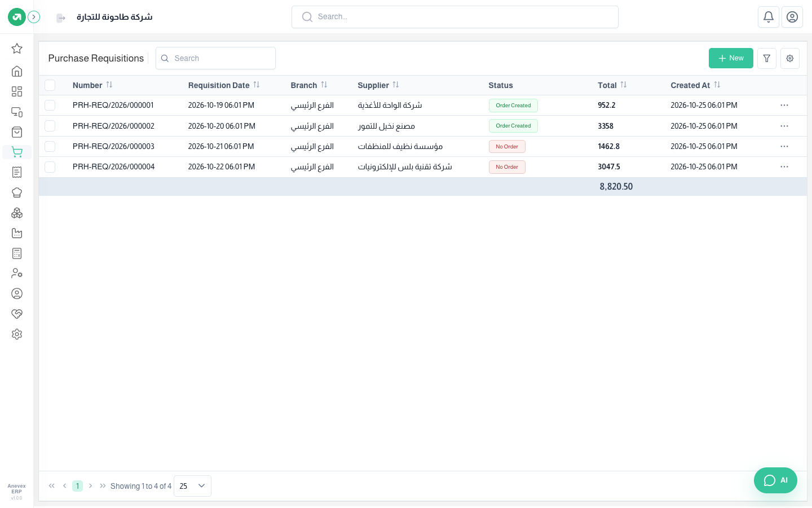Check the row PRH-REQ/2026/000002
Image resolution: width=812 pixels, height=508 pixels.
[50, 126]
